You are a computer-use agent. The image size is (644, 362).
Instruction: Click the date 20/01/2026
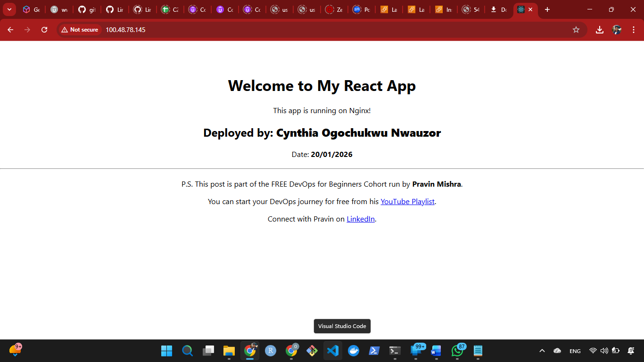pos(331,155)
